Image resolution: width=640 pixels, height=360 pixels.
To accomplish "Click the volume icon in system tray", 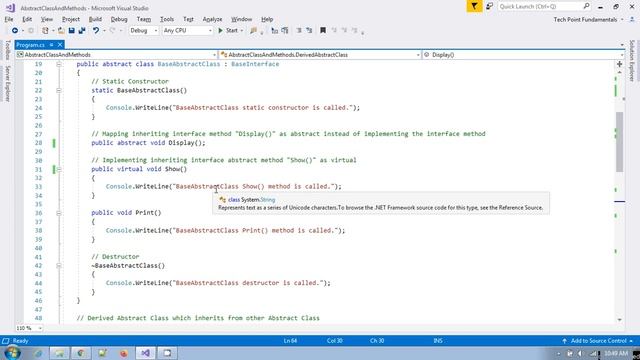I will (580, 353).
